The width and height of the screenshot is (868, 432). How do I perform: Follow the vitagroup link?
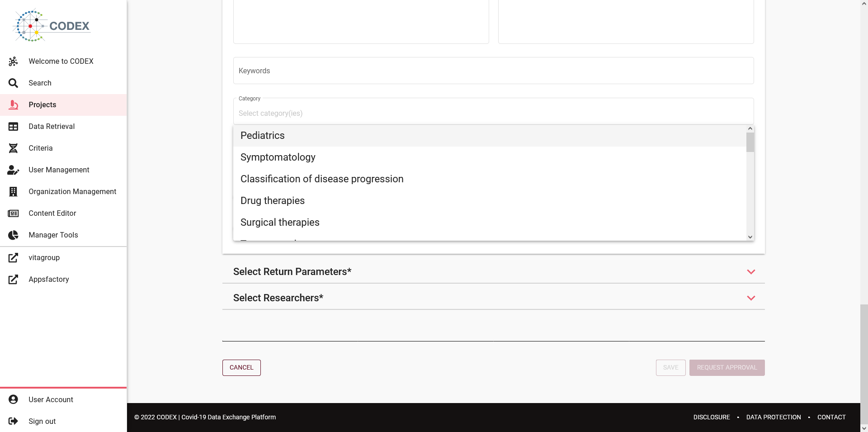[x=44, y=257]
